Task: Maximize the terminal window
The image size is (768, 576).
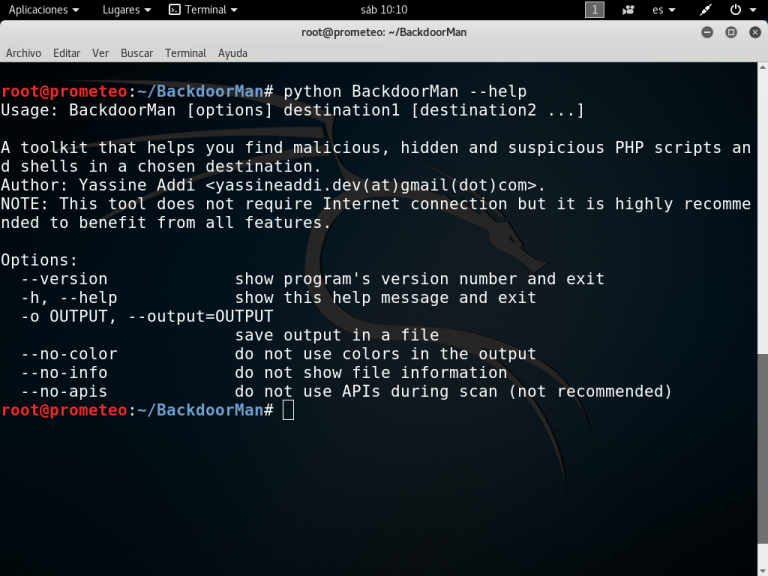Action: click(730, 32)
